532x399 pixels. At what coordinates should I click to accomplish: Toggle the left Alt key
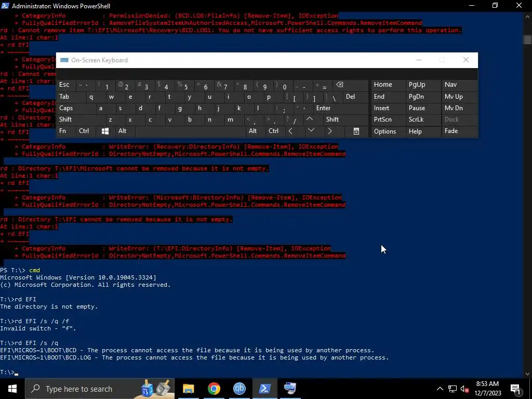[125, 131]
